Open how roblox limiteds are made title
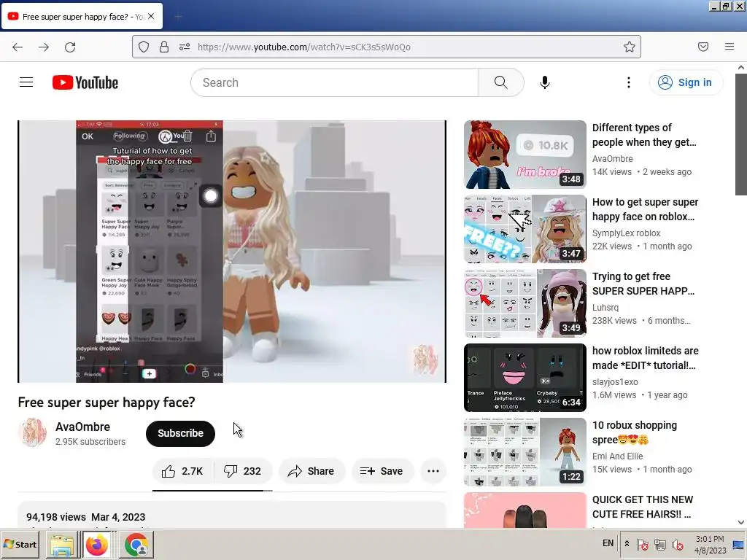747x560 pixels. pyautogui.click(x=645, y=357)
